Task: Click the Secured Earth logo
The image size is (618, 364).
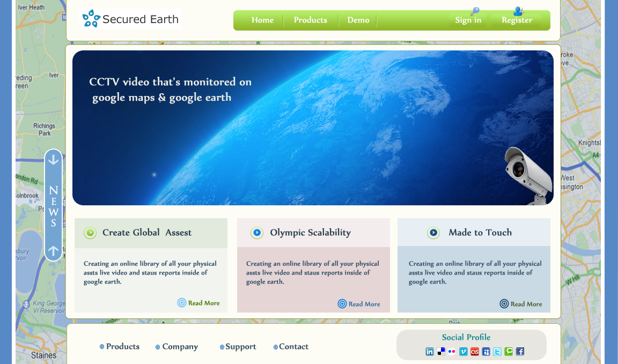Action: 130,19
